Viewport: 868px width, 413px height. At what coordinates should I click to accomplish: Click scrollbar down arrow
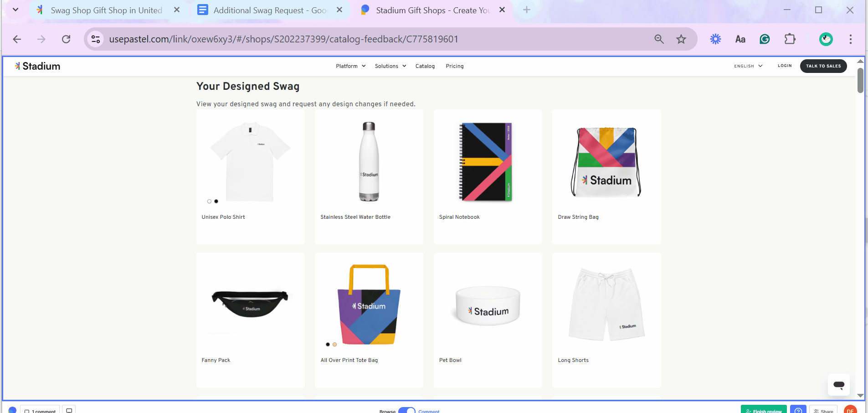click(860, 396)
